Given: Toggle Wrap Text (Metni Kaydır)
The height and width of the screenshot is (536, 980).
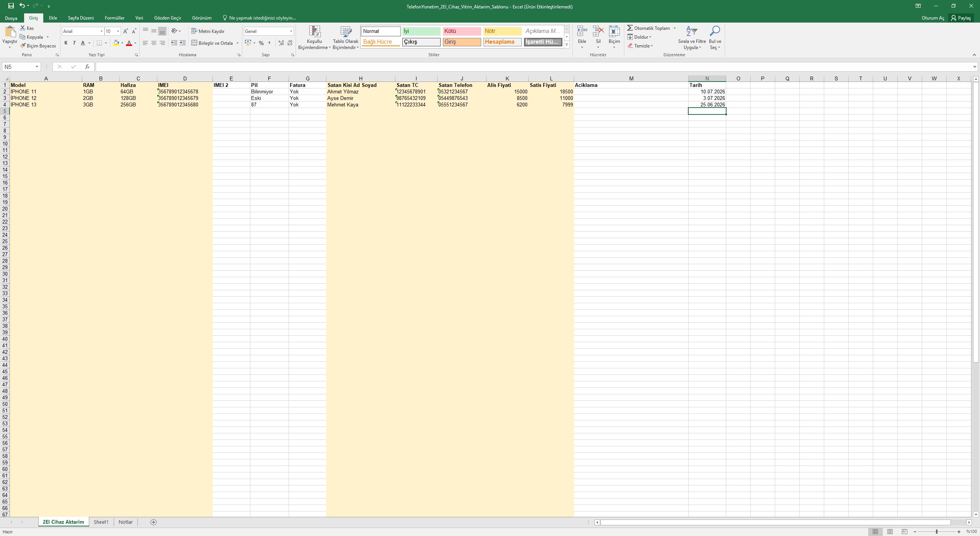Looking at the screenshot, I should click(208, 31).
